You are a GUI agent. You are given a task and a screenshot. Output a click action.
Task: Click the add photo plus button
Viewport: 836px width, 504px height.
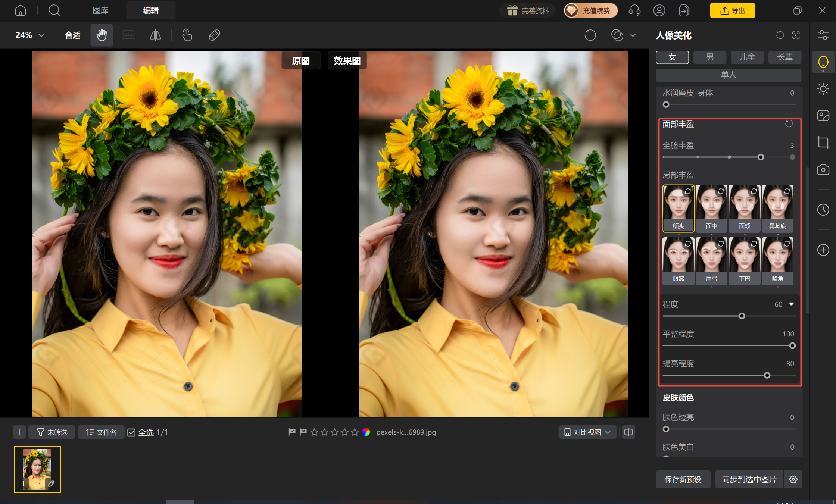click(x=19, y=432)
